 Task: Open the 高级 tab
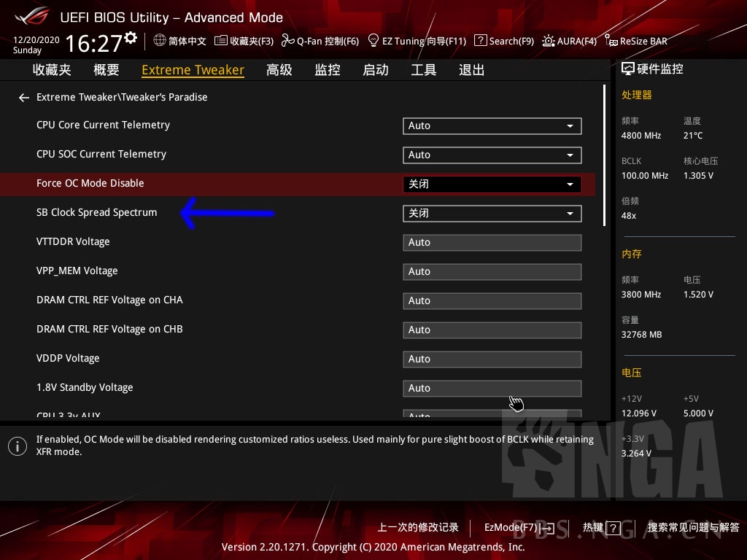coord(279,70)
